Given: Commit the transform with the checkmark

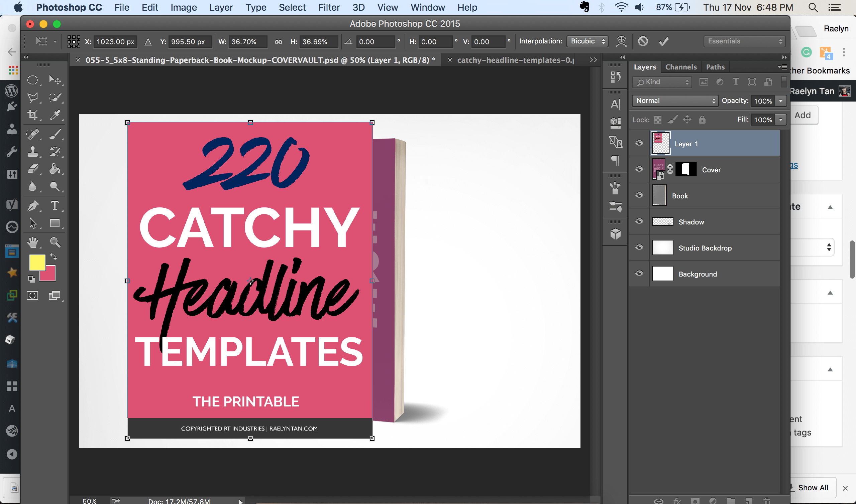Looking at the screenshot, I should pos(663,41).
